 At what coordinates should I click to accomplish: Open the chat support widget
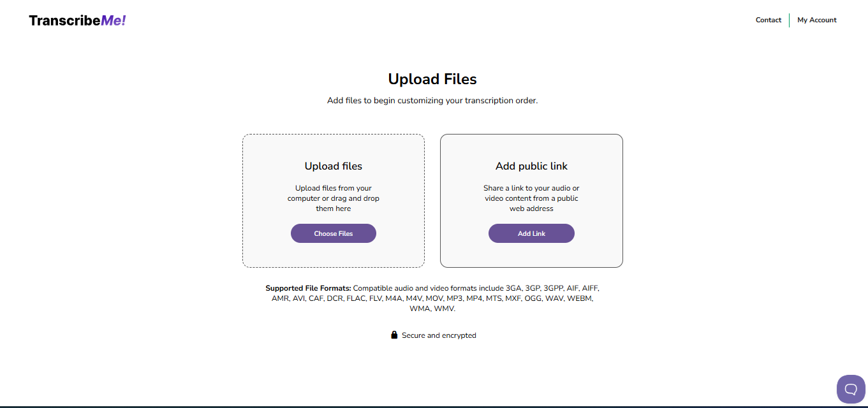click(851, 389)
